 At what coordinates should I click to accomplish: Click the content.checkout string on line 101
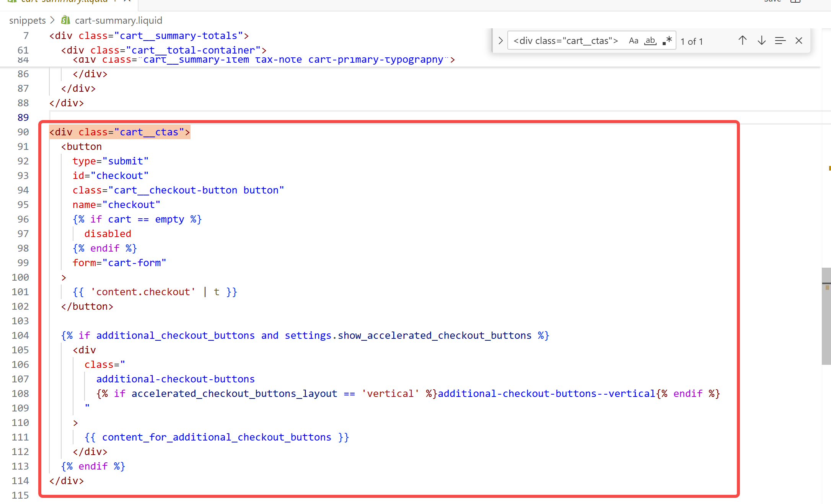coord(143,292)
